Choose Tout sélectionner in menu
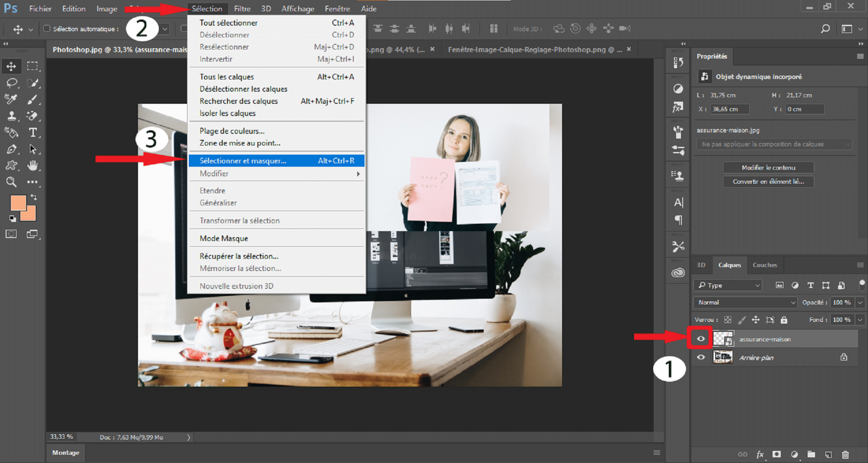Image resolution: width=868 pixels, height=463 pixels. point(276,23)
